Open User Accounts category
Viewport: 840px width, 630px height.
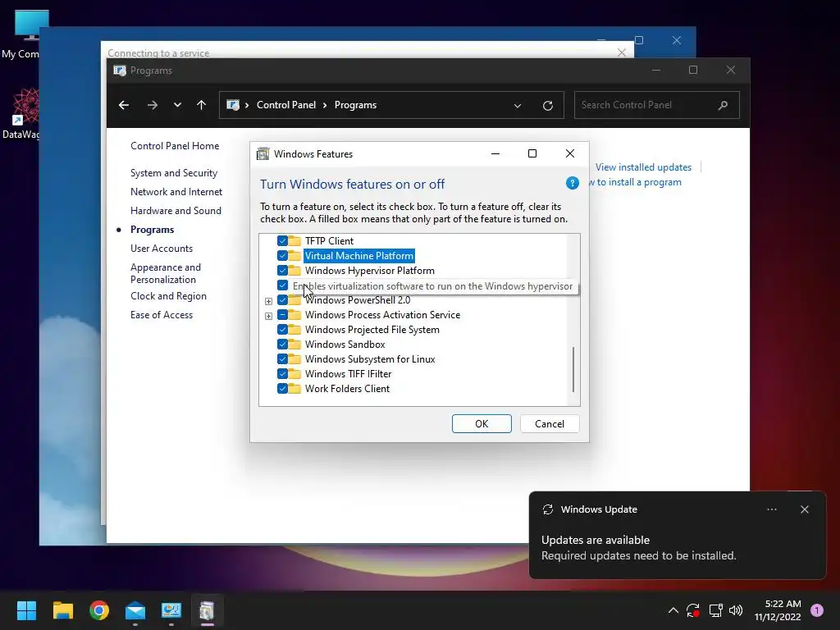162,249
